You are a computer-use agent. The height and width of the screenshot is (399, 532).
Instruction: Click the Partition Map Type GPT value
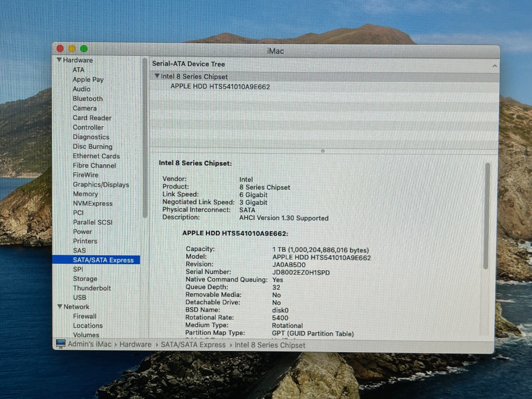pyautogui.click(x=313, y=333)
